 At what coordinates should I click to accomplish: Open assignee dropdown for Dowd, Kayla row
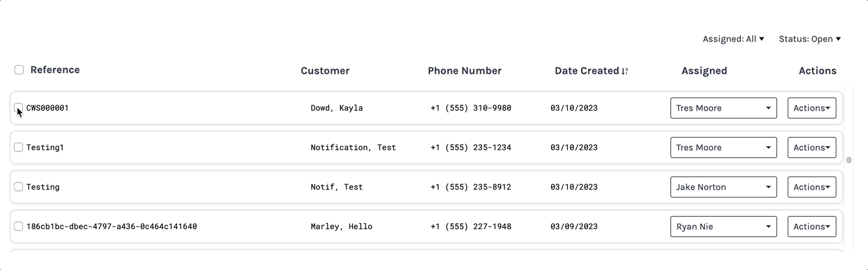point(723,108)
